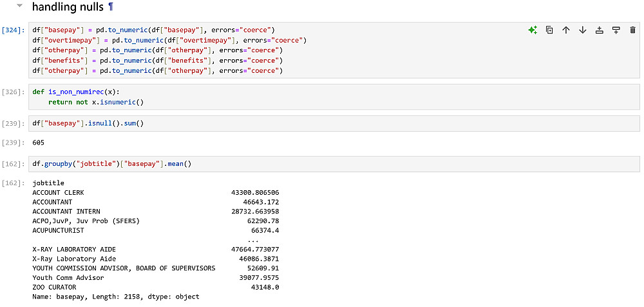Click the [324] input prompt
The width and height of the screenshot is (644, 307).
click(x=13, y=30)
